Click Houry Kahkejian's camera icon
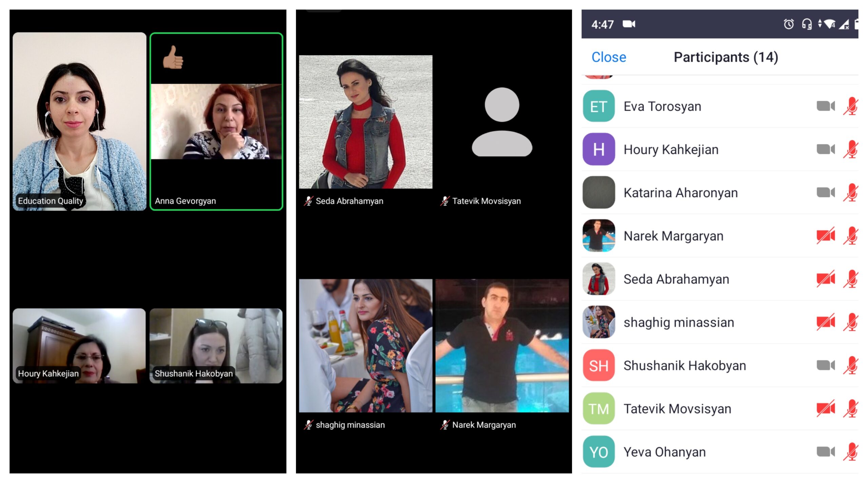The width and height of the screenshot is (868, 483). click(x=825, y=149)
